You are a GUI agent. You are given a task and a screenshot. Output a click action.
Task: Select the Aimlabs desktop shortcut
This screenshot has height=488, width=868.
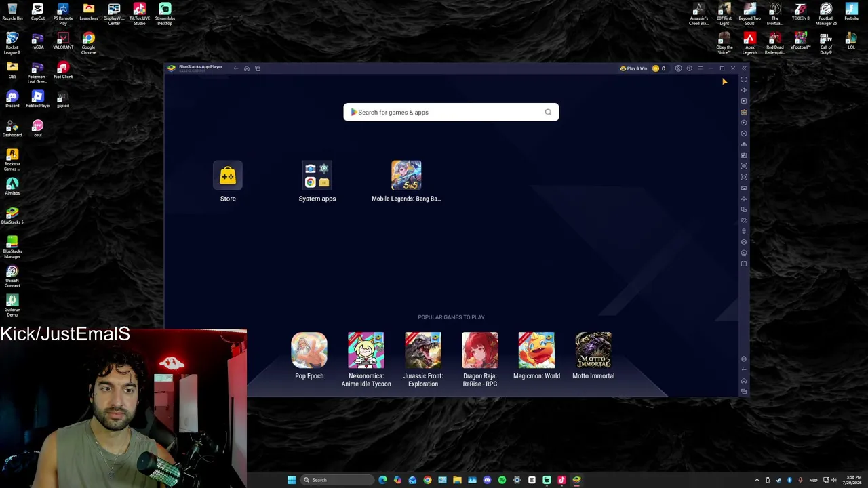point(12,187)
